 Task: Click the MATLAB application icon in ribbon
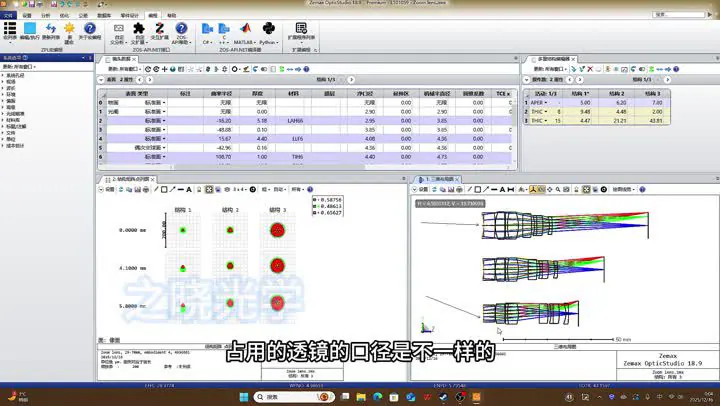pyautogui.click(x=245, y=29)
